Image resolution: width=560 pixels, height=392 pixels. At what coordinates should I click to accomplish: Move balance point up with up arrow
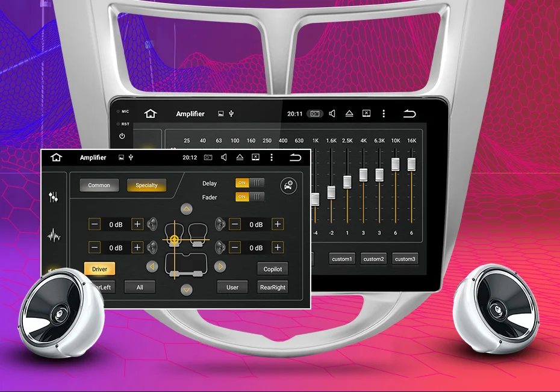coord(187,209)
